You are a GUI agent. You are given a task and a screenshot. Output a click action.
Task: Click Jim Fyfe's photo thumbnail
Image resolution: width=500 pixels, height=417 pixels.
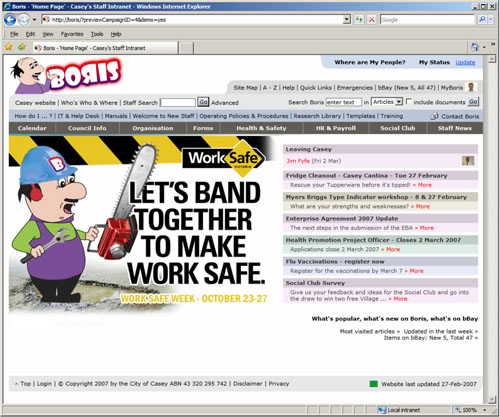click(468, 161)
